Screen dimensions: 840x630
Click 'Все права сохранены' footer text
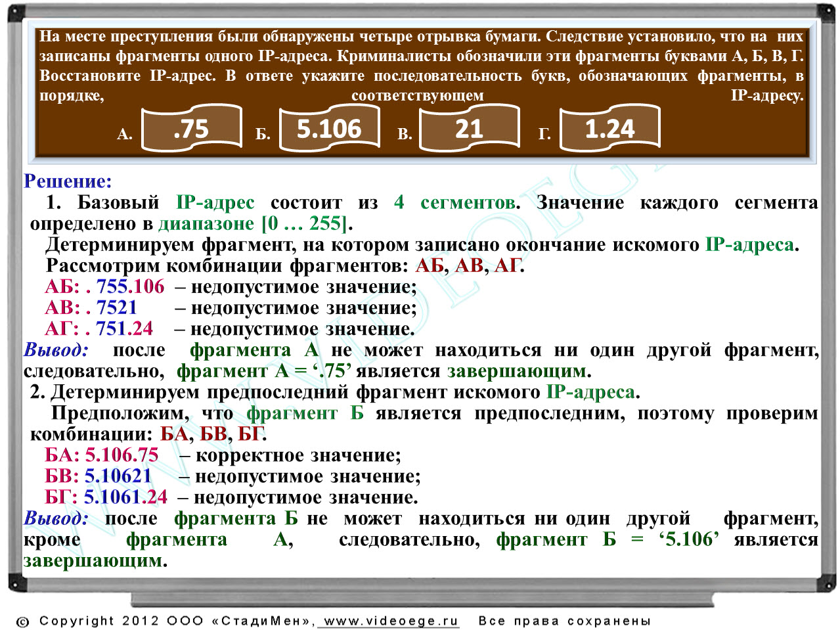click(565, 621)
